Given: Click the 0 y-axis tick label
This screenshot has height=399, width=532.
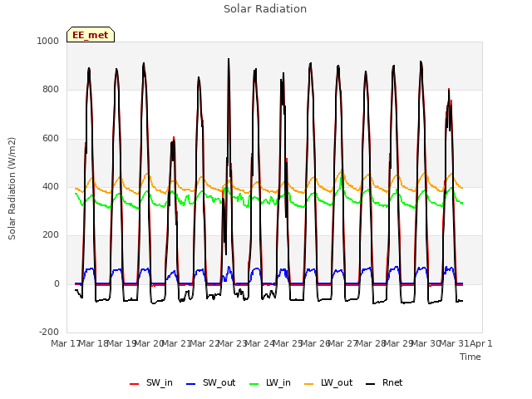Looking at the screenshot, I should tap(57, 284).
